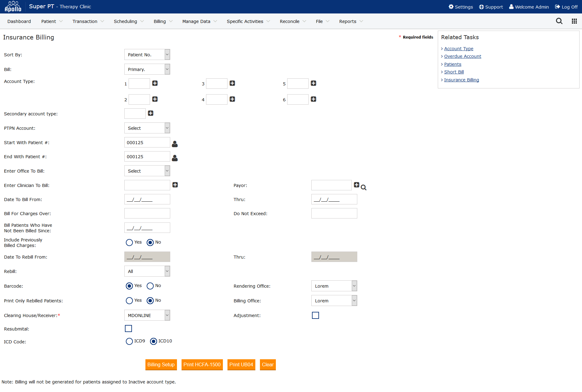The height and width of the screenshot is (392, 582).
Task: Click the Payor search magnifier icon
Action: [364, 188]
